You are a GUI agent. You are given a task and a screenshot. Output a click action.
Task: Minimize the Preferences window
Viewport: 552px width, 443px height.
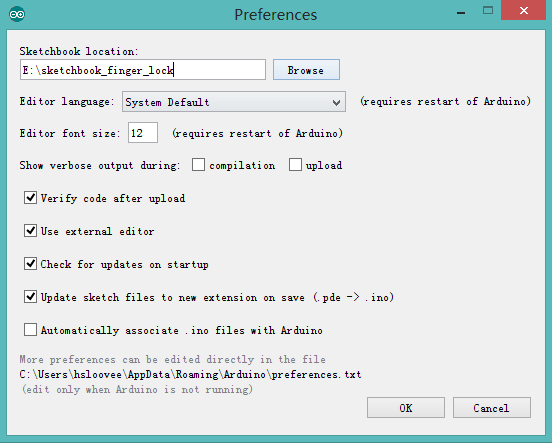pos(461,13)
